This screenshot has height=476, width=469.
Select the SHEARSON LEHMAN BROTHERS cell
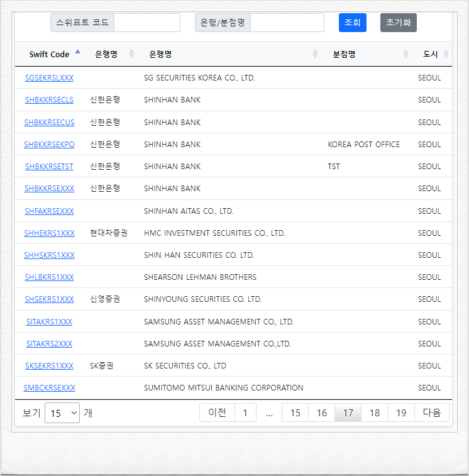coord(200,277)
